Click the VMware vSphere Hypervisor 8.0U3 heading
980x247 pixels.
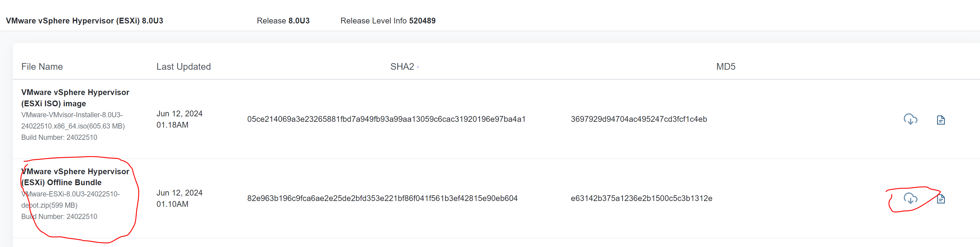click(x=84, y=20)
